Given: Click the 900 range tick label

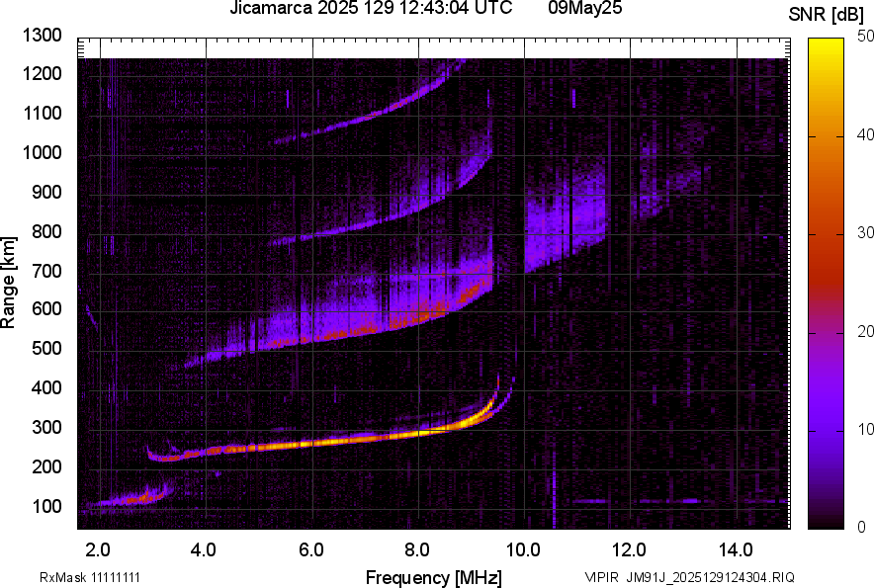Looking at the screenshot, I should 46,192.
